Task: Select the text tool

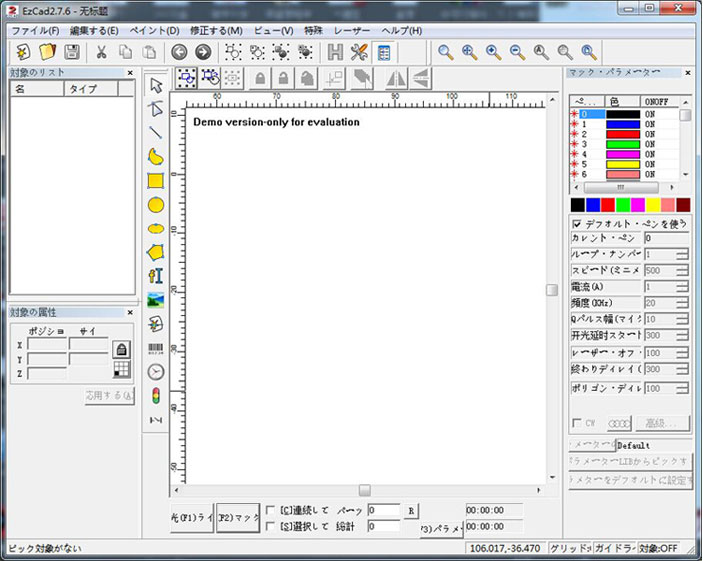Action: (156, 276)
